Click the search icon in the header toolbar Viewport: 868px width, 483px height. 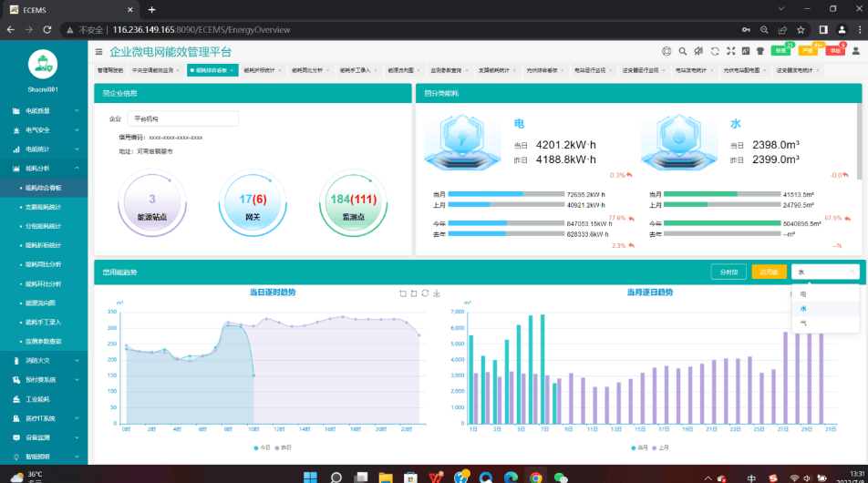click(x=681, y=51)
